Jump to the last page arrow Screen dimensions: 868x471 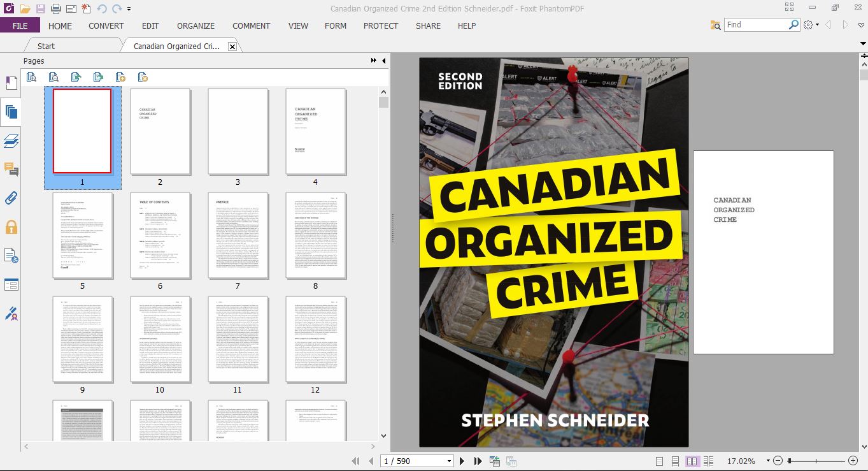point(478,461)
